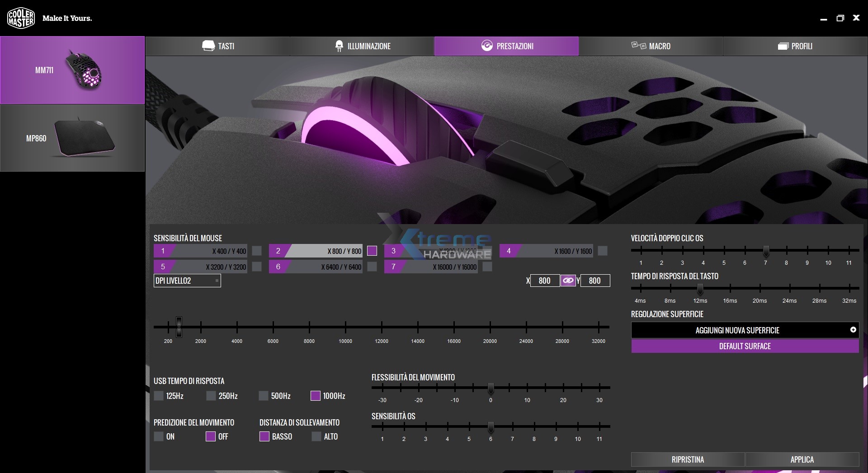The height and width of the screenshot is (473, 868).
Task: Set lift-off distance to ALTO
Action: [x=316, y=436]
